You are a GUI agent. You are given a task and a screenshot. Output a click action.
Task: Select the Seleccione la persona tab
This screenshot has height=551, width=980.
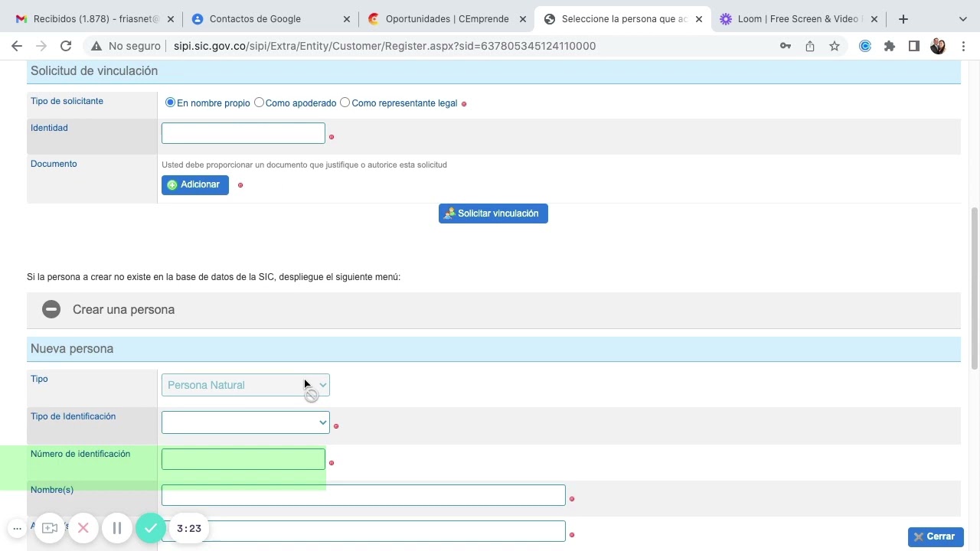(x=622, y=19)
